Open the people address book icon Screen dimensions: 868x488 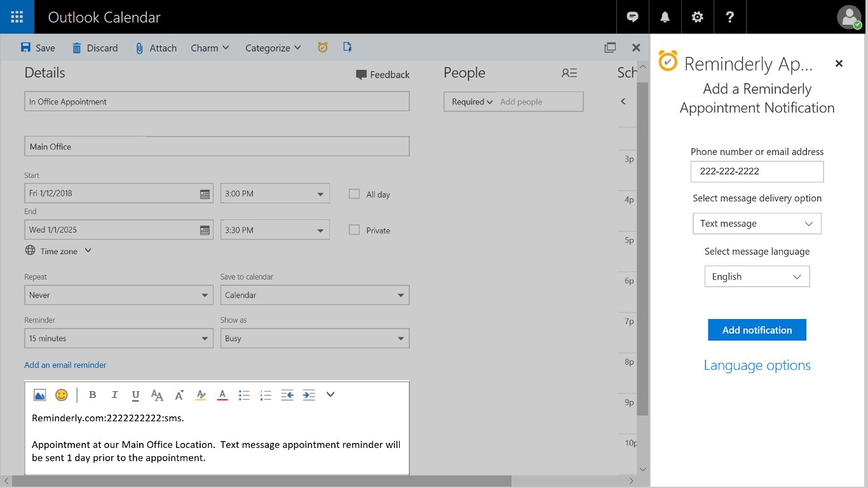(x=569, y=73)
